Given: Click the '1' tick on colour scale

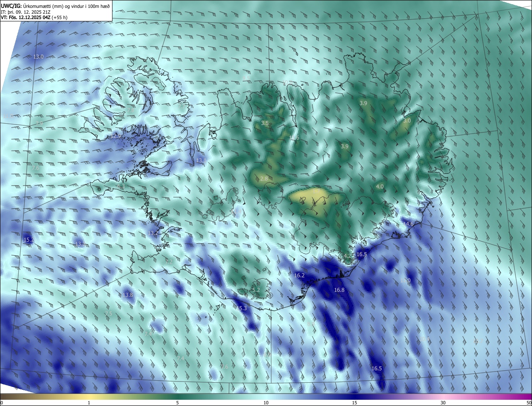Looking at the screenshot, I should (89, 403).
